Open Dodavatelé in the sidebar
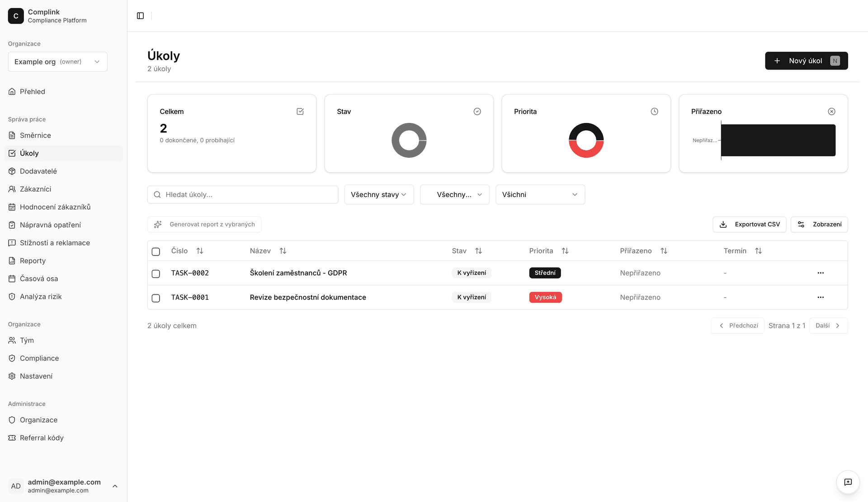This screenshot has height=502, width=868. tap(38, 171)
